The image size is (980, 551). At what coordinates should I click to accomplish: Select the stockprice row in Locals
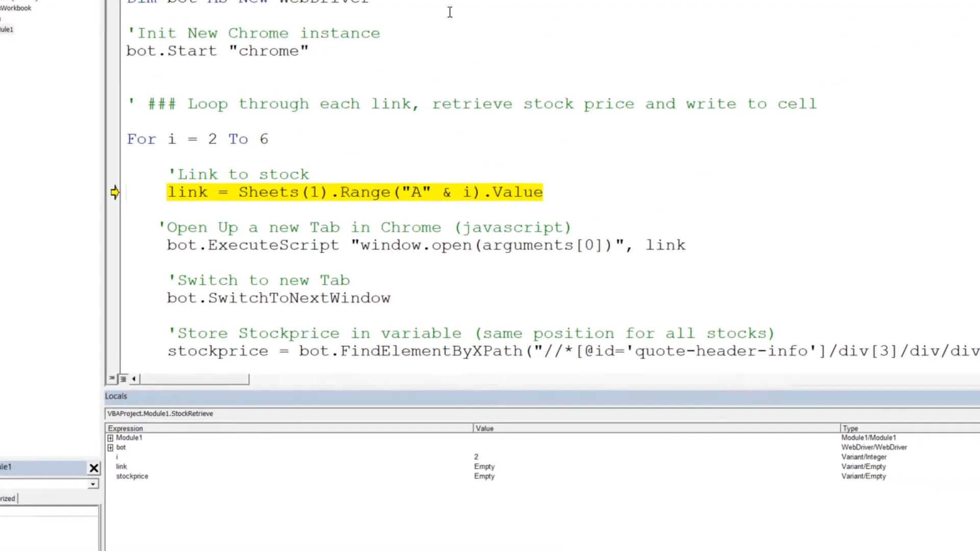click(132, 476)
